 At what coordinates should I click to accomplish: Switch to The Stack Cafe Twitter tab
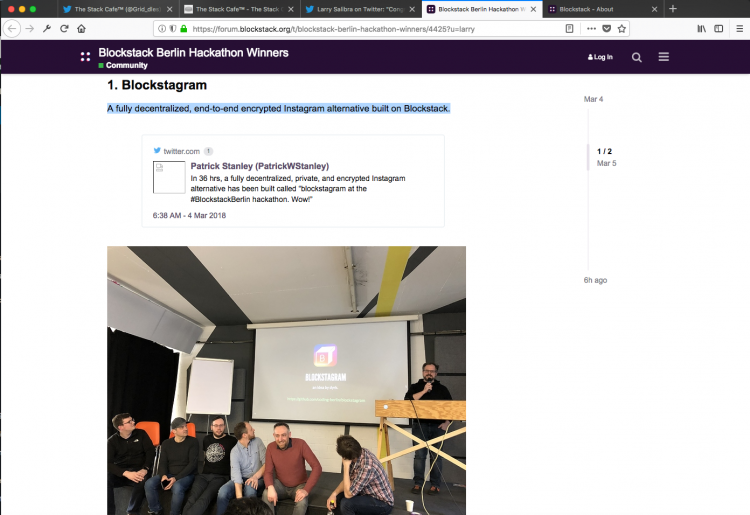(117, 9)
